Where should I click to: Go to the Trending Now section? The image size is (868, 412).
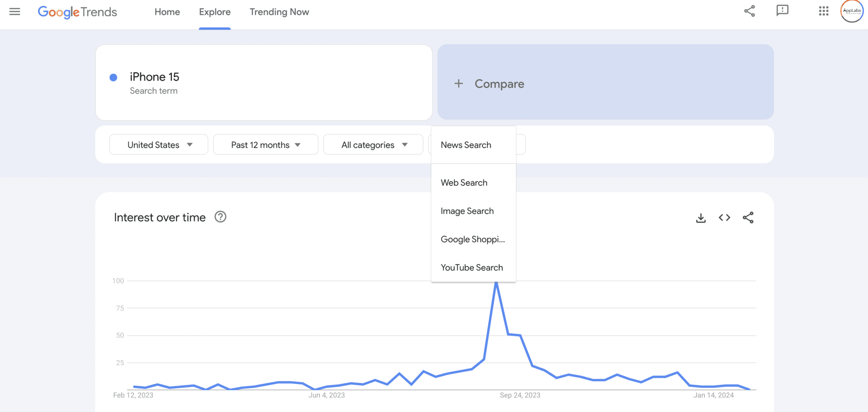(x=279, y=12)
